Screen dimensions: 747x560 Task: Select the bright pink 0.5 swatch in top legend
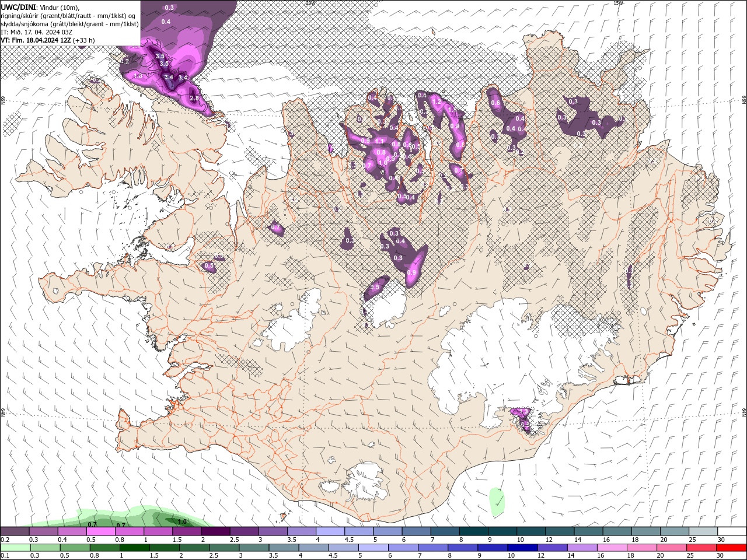click(x=100, y=531)
